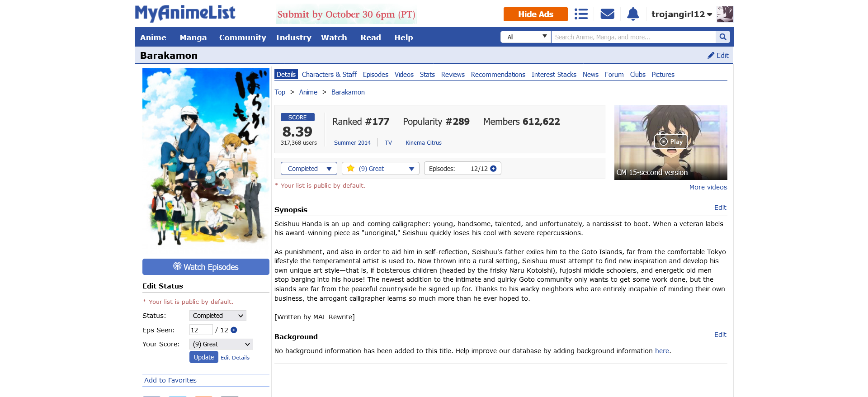Click the Watch Episodes button
868x397 pixels.
tap(206, 267)
